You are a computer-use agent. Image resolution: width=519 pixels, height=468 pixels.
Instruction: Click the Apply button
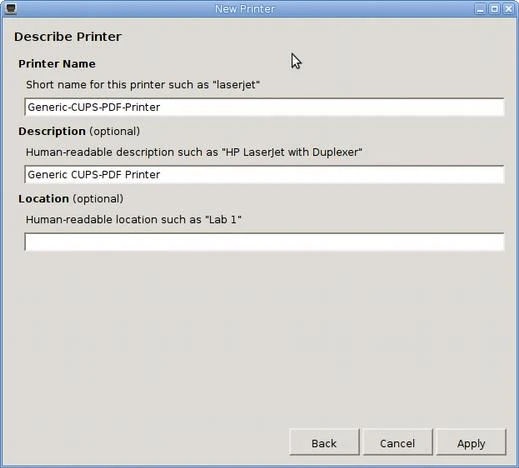pos(471,442)
